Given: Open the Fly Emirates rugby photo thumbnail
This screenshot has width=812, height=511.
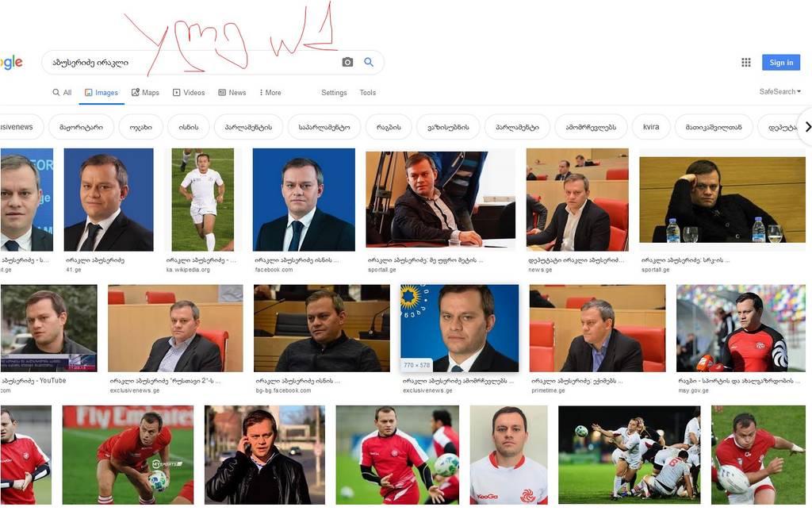Looking at the screenshot, I should 128,455.
